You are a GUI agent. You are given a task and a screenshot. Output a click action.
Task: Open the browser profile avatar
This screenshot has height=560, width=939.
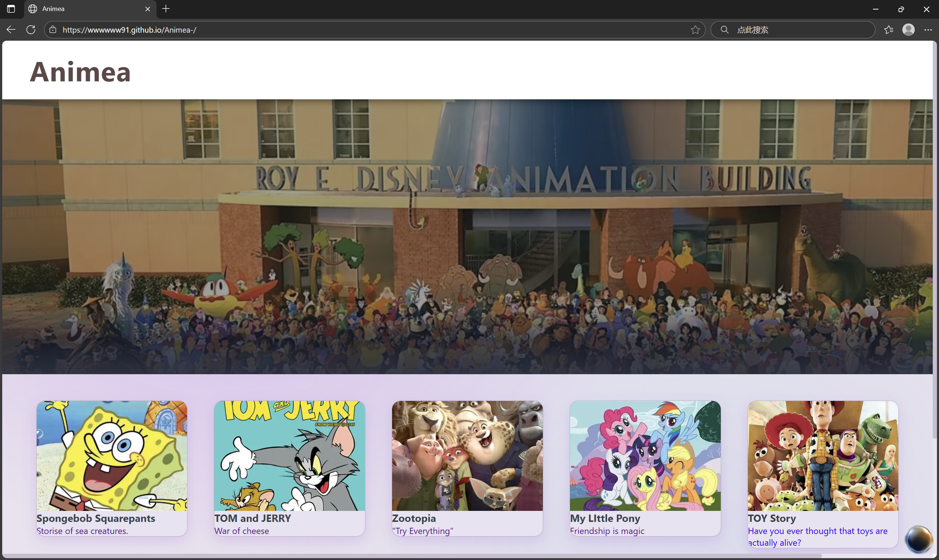909,29
